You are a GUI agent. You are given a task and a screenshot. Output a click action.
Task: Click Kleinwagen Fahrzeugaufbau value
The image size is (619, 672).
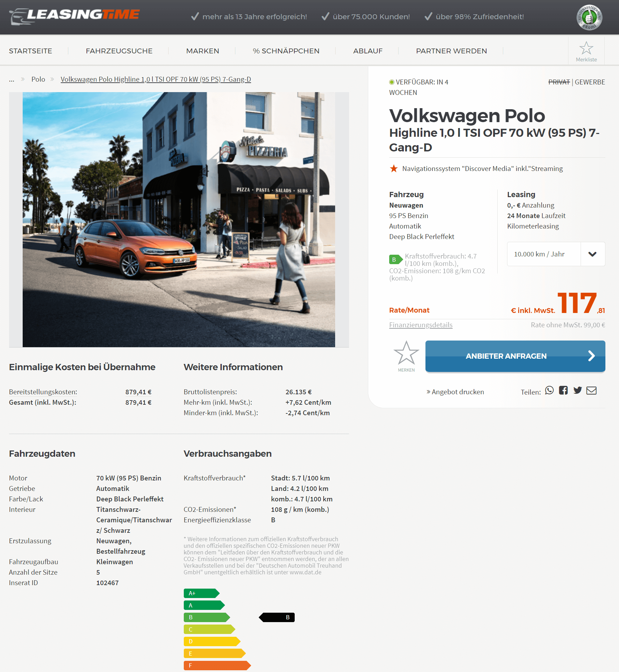click(114, 562)
